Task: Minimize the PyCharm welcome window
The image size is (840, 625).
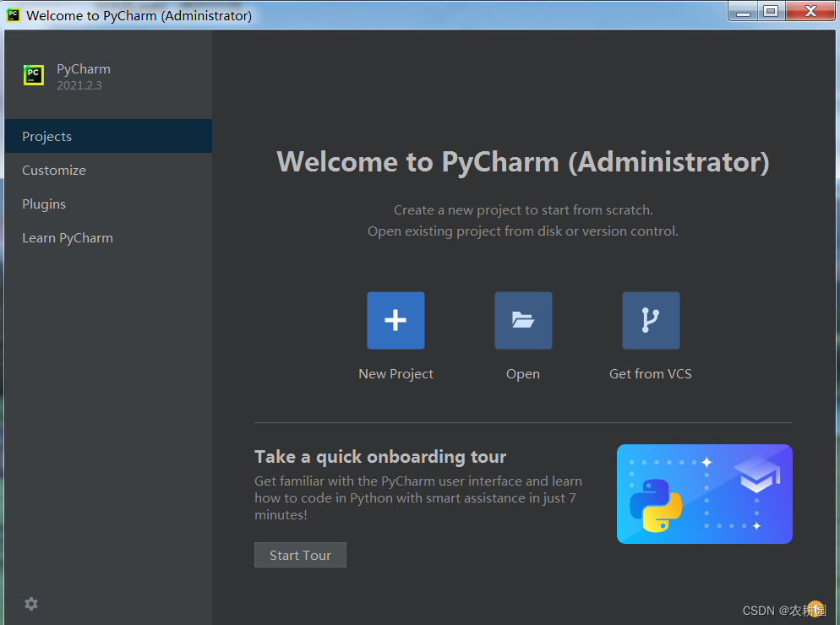Action: 743,11
